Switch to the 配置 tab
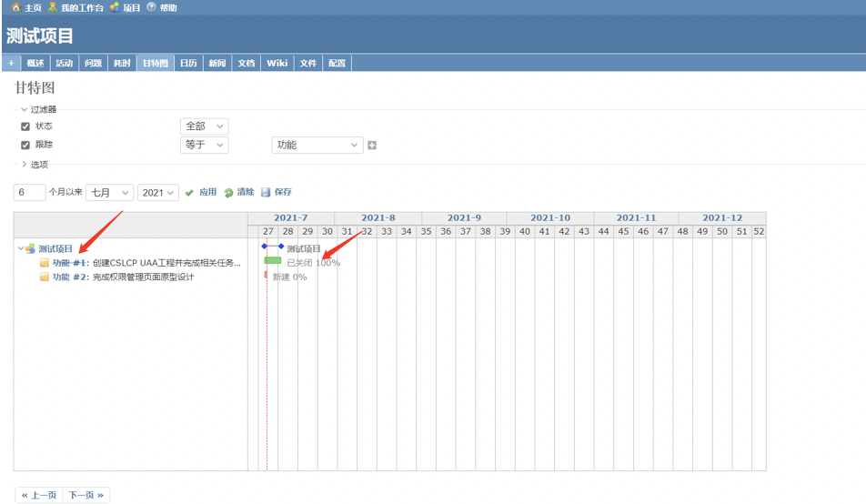Image resolution: width=866 pixels, height=504 pixels. (337, 63)
